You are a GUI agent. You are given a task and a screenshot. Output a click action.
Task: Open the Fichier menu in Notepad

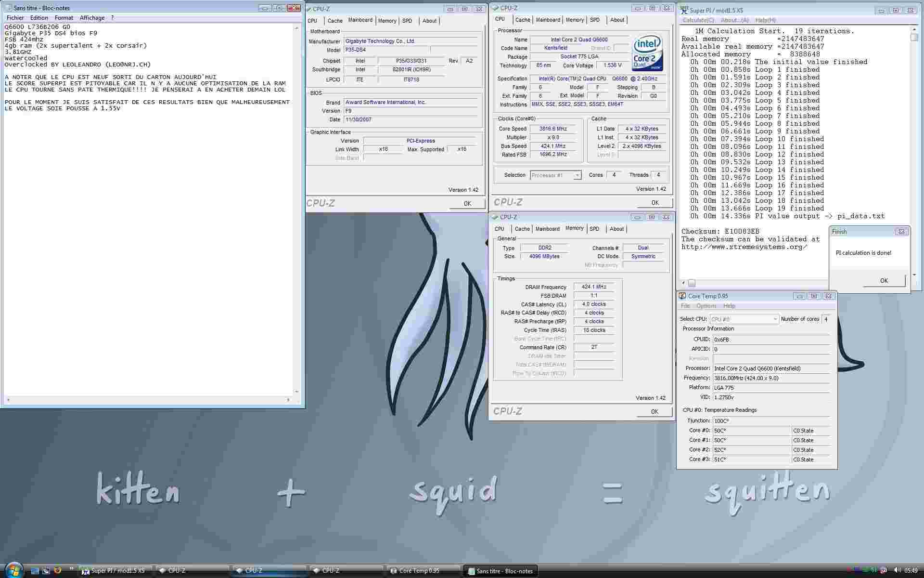(15, 18)
